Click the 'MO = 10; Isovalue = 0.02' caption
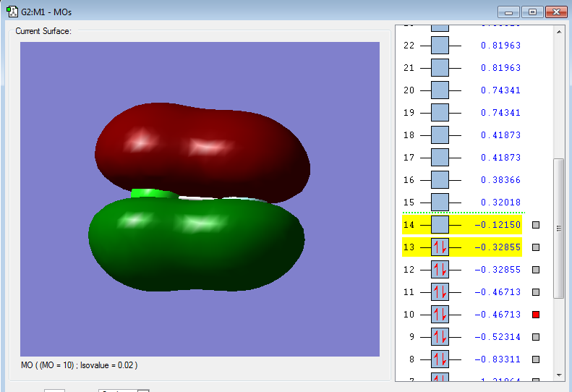 (79, 365)
